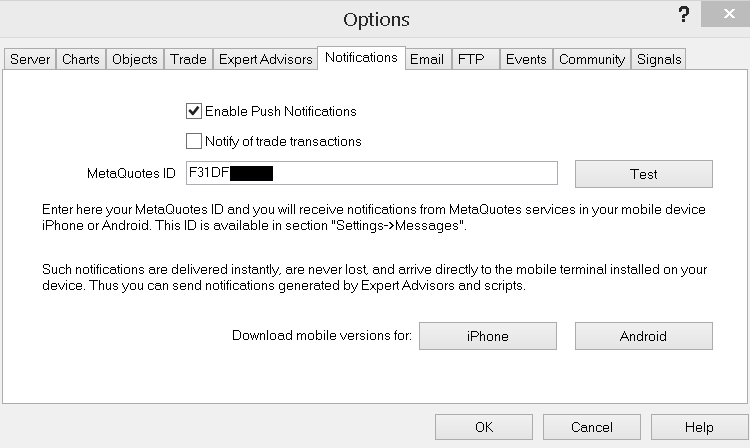Click the iPhone download button
The image size is (750, 448).
coord(487,336)
